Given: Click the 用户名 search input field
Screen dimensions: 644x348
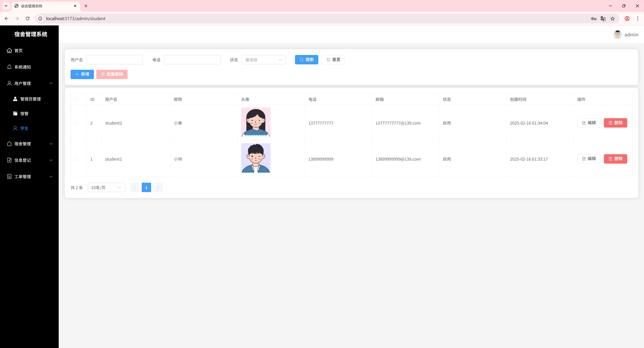Looking at the screenshot, I should coord(115,60).
